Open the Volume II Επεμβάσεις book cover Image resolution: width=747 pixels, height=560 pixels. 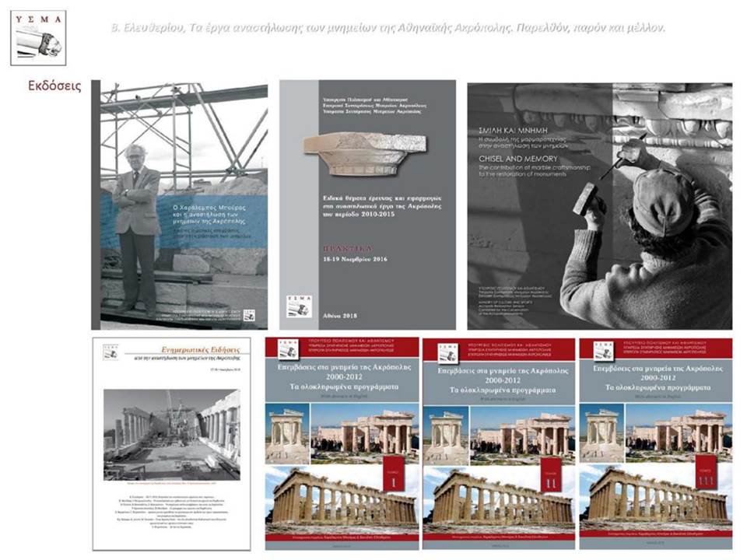pos(499,444)
